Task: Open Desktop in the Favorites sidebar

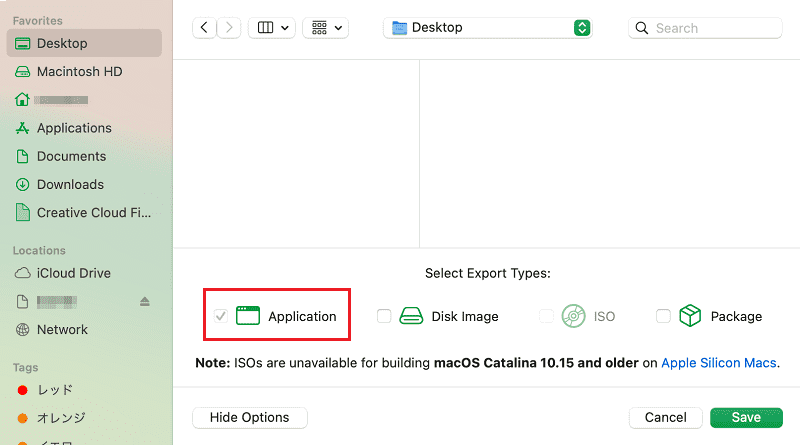Action: click(84, 43)
